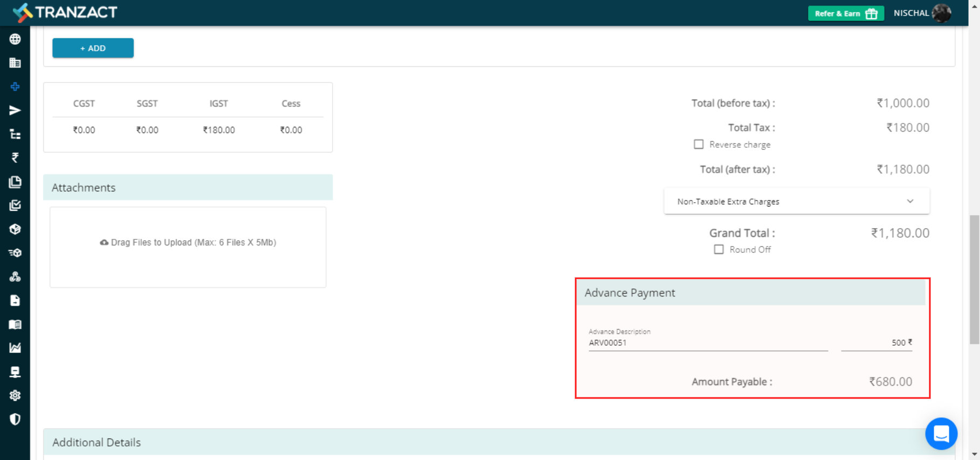Click the vertical page scrollbar thumb

coord(974,279)
